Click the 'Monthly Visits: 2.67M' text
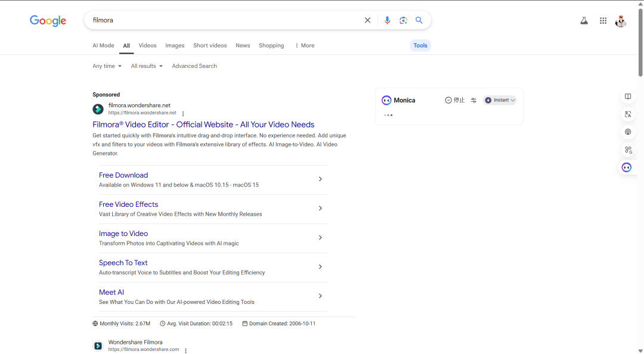 coord(125,324)
